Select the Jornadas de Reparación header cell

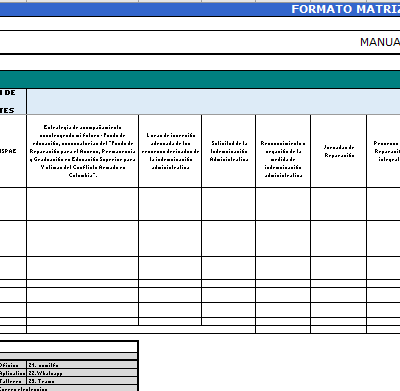[339, 151]
